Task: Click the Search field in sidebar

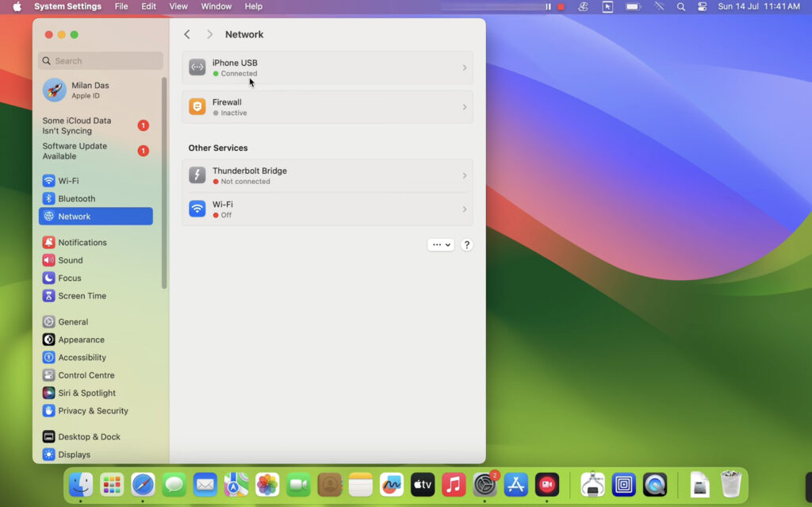Action: [101, 61]
